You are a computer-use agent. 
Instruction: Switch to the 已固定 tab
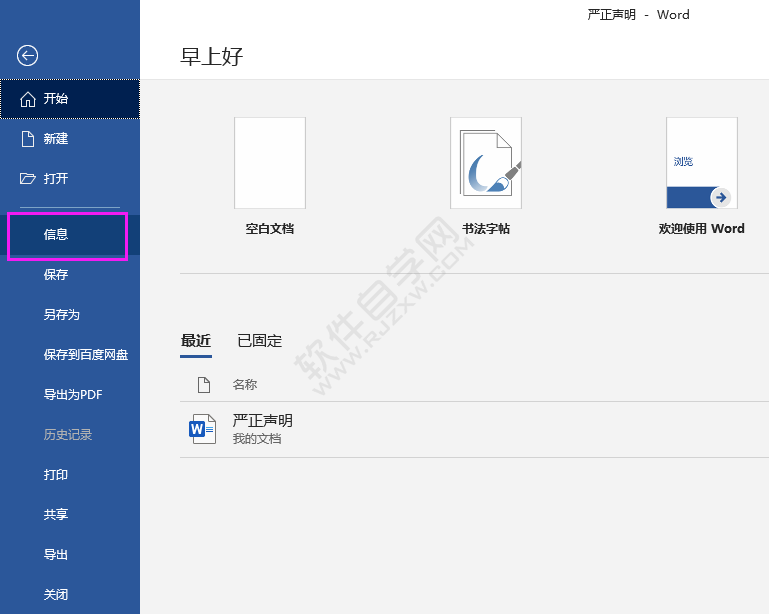(x=259, y=341)
